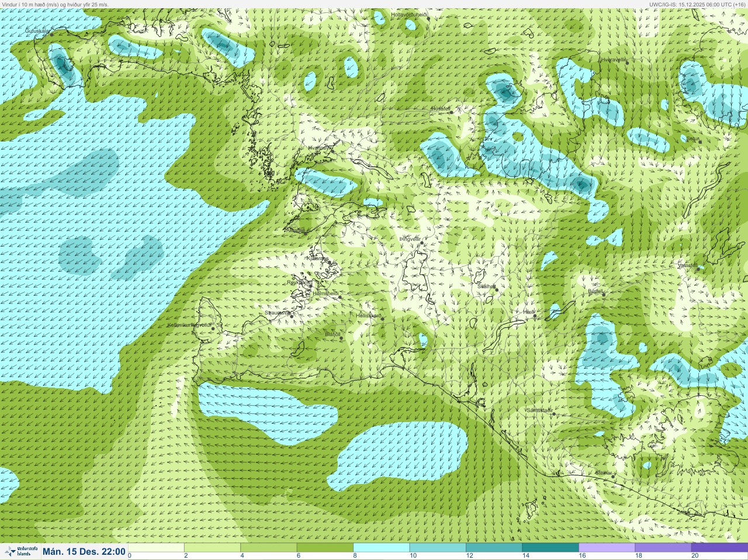
Task: Pick the 4–6 m/s green legend color
Action: (x=269, y=548)
